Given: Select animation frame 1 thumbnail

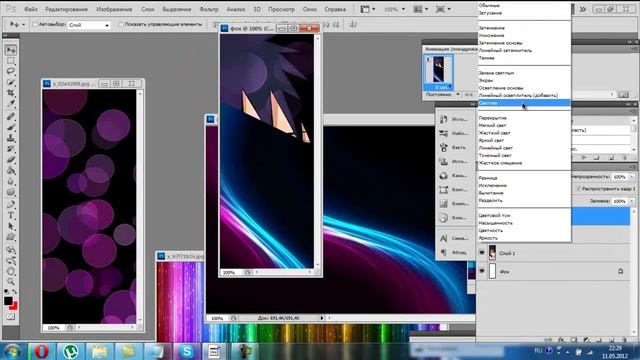Looking at the screenshot, I should point(439,70).
